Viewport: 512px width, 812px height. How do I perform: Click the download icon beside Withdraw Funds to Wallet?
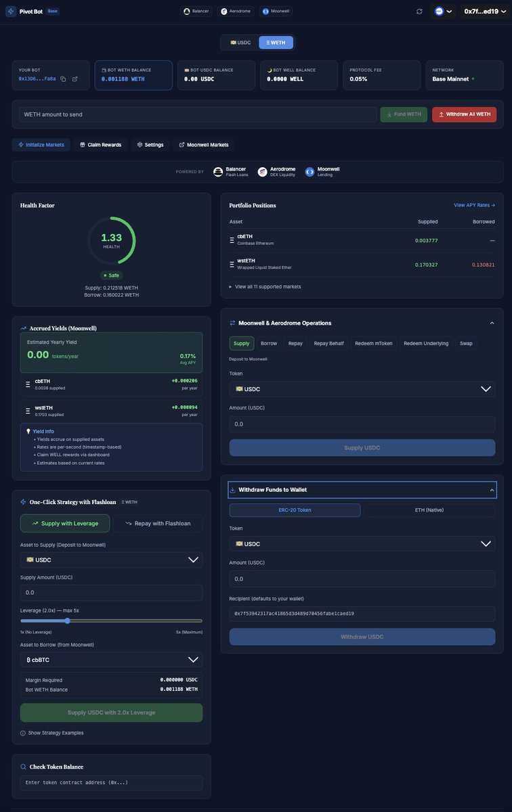pyautogui.click(x=233, y=490)
